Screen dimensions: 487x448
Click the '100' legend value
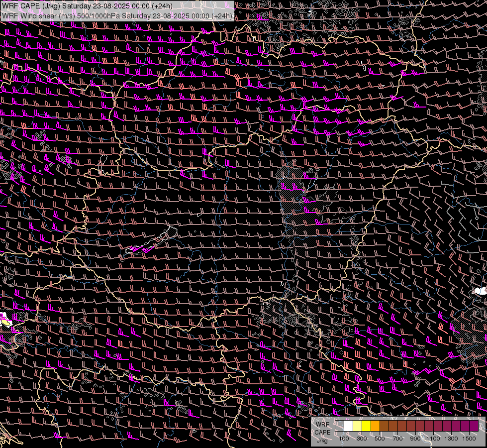point(344,439)
